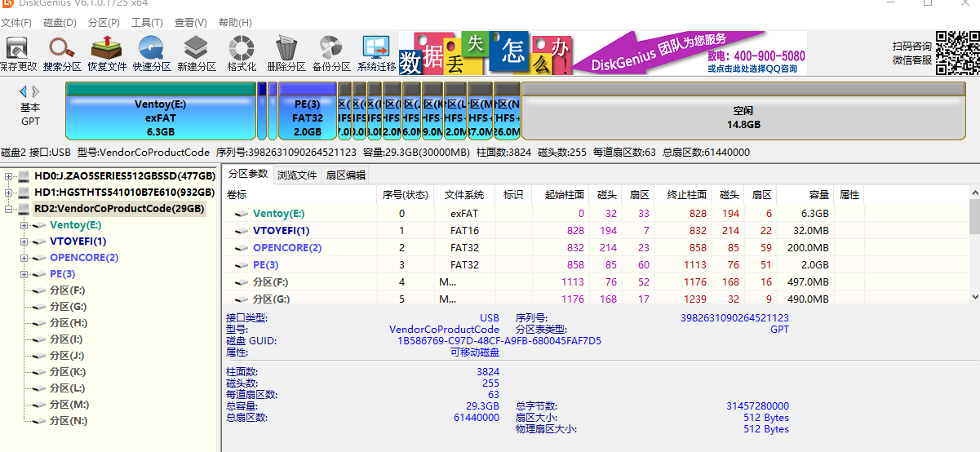Click the 搜索分区 search partitions icon
980x452 pixels.
(62, 47)
